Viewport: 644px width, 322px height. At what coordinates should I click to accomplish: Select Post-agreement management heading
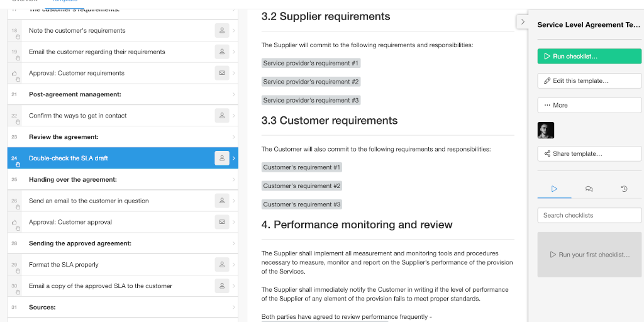(x=123, y=94)
